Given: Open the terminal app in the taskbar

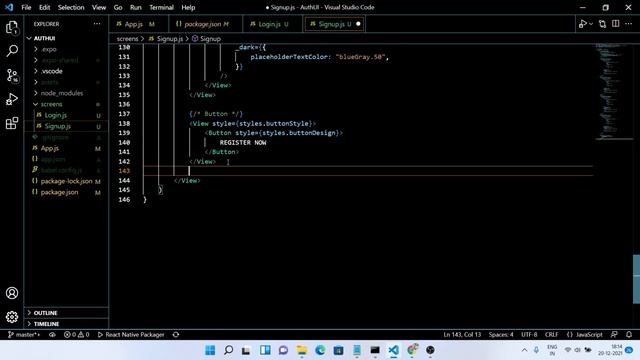Looking at the screenshot, I should click(x=375, y=350).
